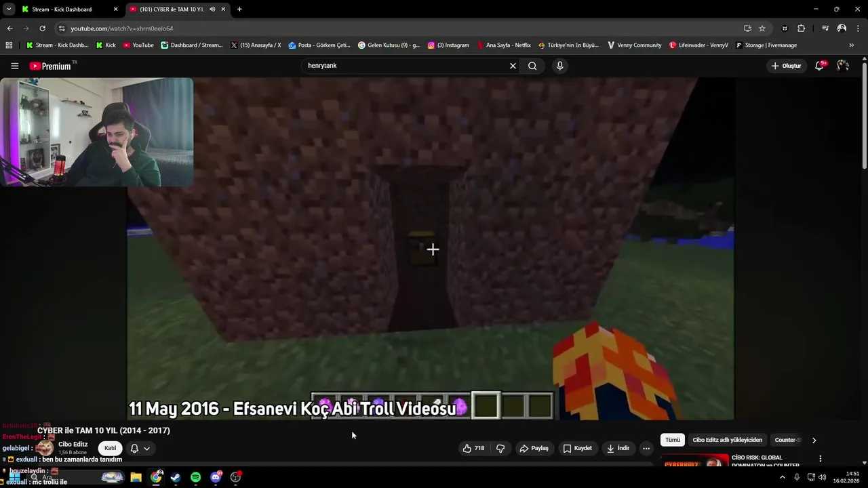Open File Explorer from the taskbar
Viewport: 868px width, 488px height.
(x=136, y=477)
